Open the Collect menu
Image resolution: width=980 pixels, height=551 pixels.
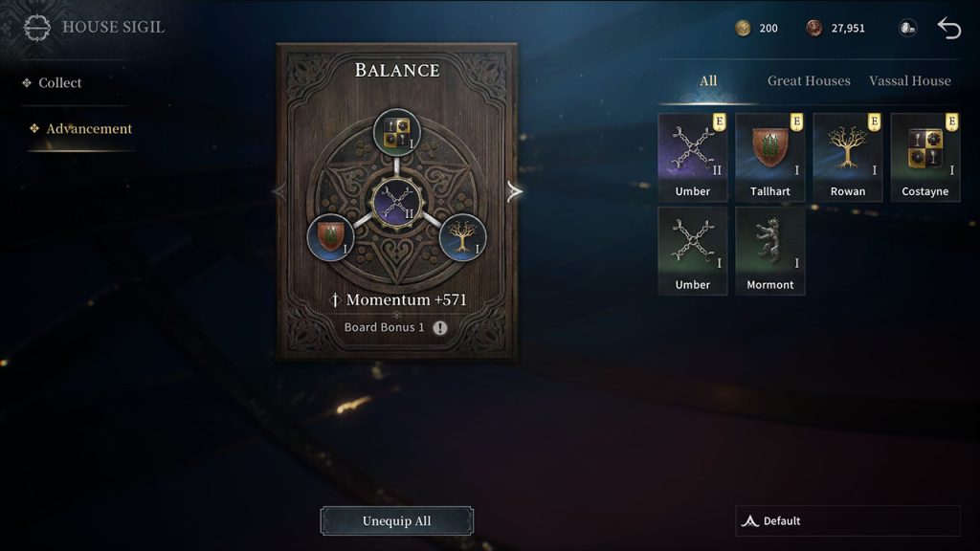coord(60,82)
